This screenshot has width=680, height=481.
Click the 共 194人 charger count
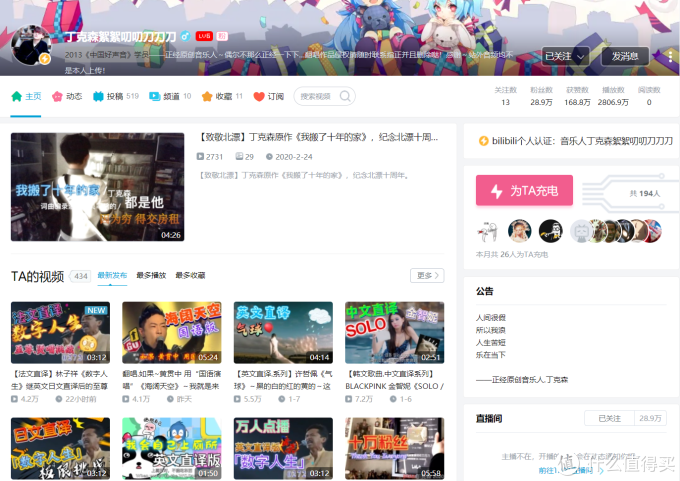[645, 193]
